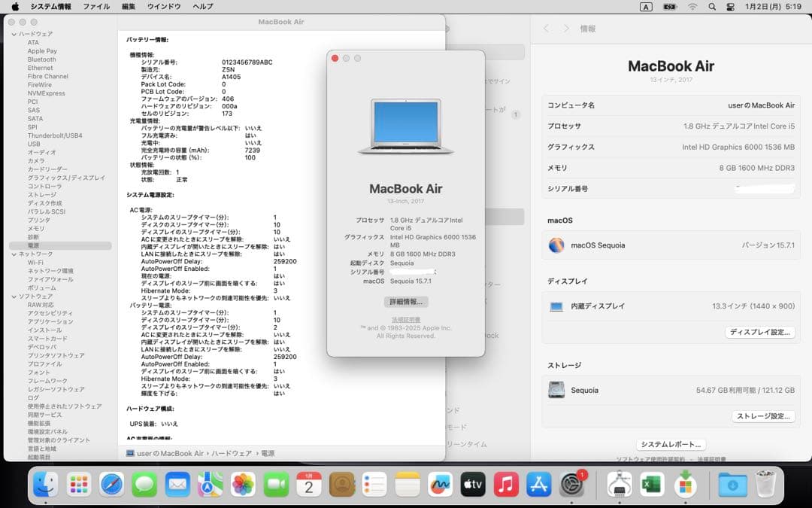
Task: Launch Microsoft Excel from the Dock
Action: pos(650,485)
